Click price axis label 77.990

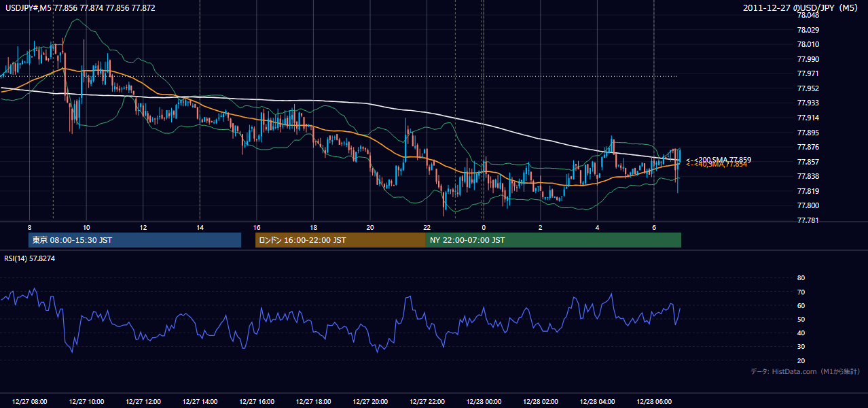(808, 59)
